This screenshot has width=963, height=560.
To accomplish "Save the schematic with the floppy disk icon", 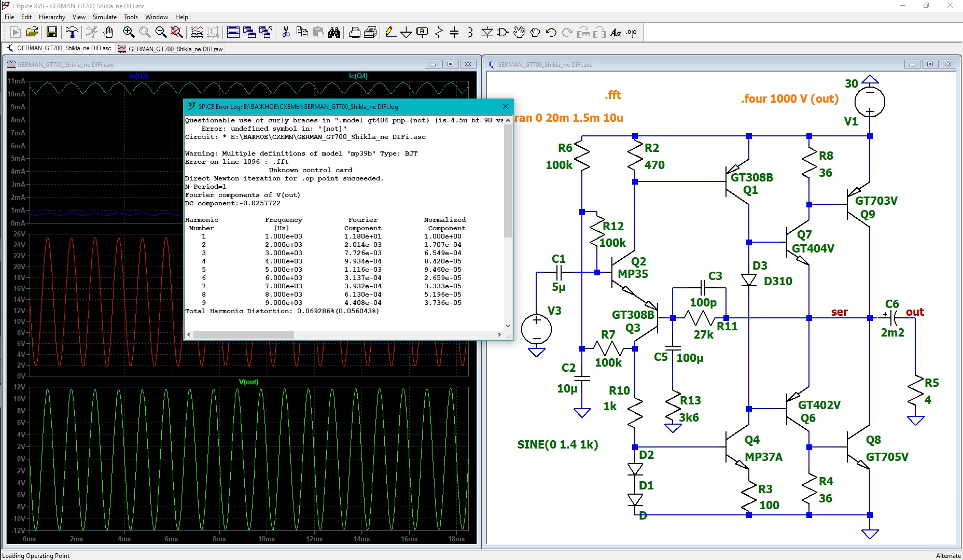I will click(52, 32).
